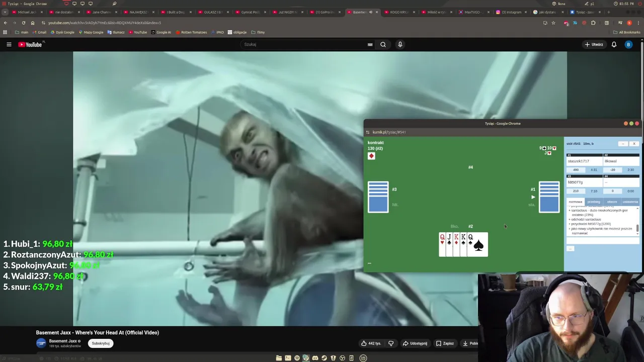Select the obecni tab in the Tysiąc window
This screenshot has height=362, width=644.
[x=612, y=202]
